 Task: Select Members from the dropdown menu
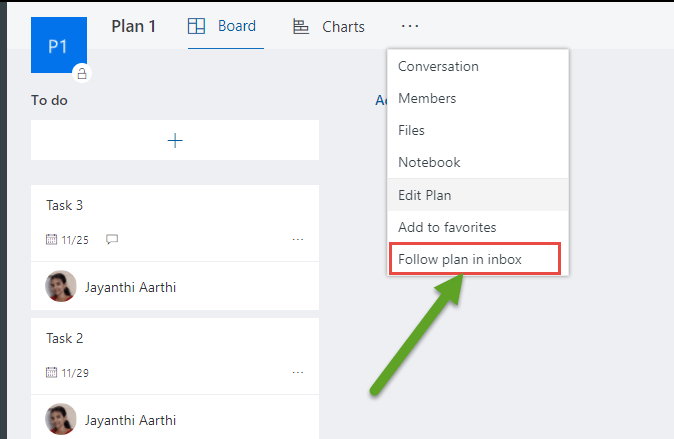[427, 99]
